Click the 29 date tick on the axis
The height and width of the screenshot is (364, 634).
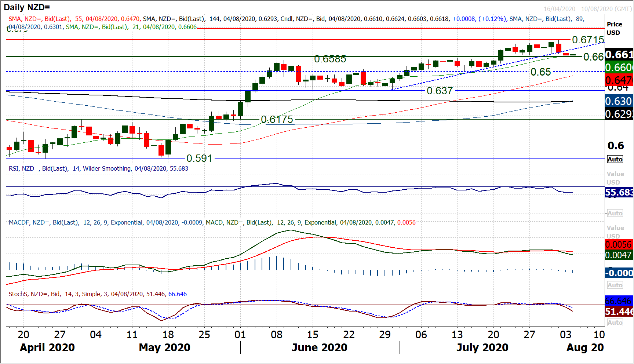(385, 335)
